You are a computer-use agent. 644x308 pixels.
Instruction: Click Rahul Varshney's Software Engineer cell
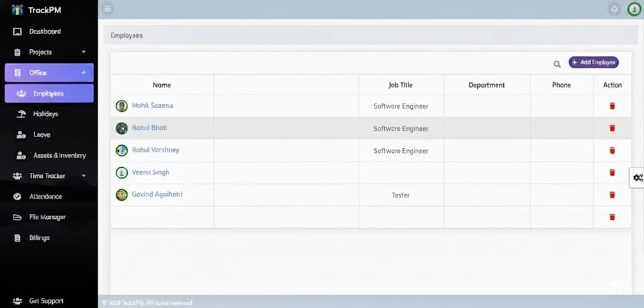click(x=401, y=151)
